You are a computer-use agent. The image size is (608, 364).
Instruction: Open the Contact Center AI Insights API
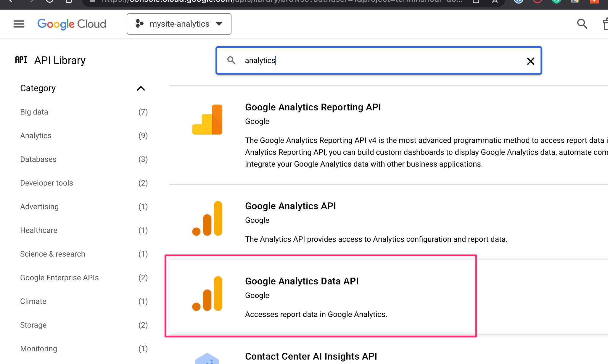[311, 356]
